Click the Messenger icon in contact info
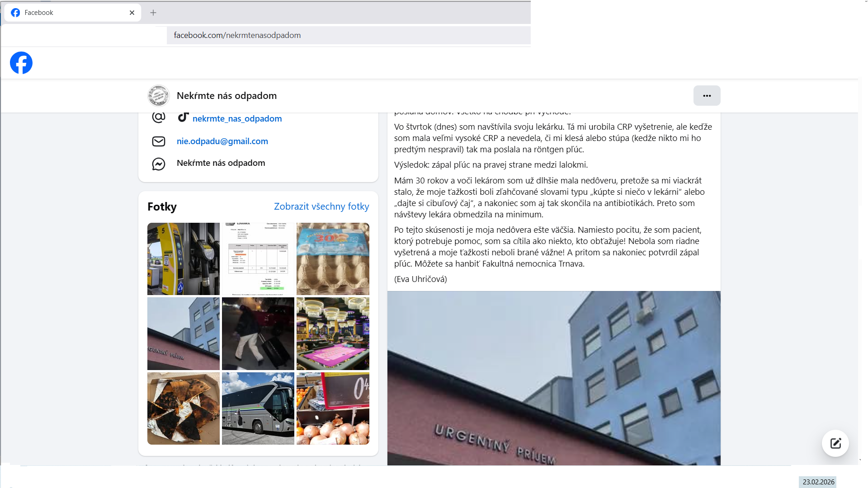The width and height of the screenshot is (868, 488). pos(159,164)
